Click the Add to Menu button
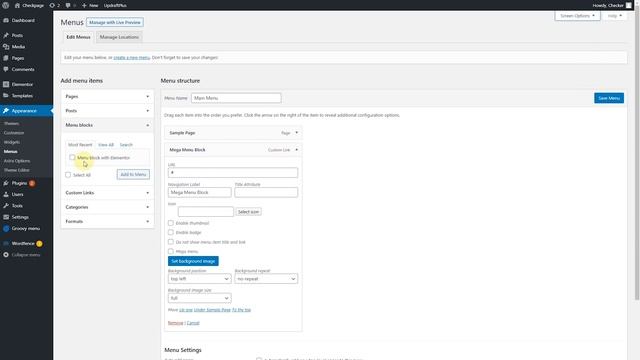Screen dimensions: 640x360 pyautogui.click(x=133, y=174)
